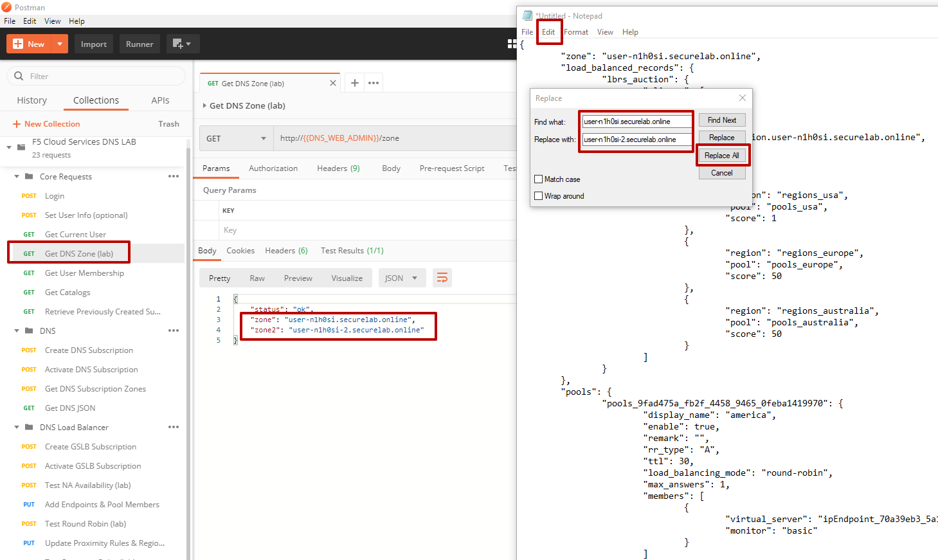Enable the Wrap around checkbox
The image size is (938, 560).
click(539, 195)
